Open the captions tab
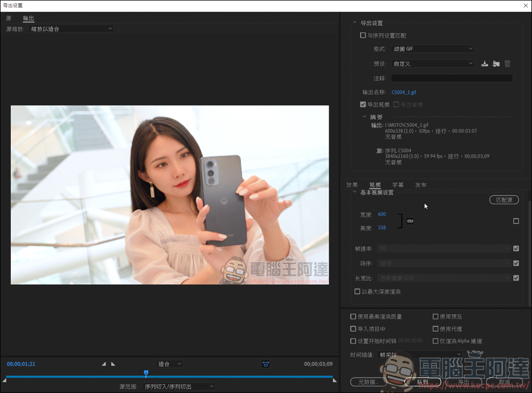532x393 pixels. [397, 185]
